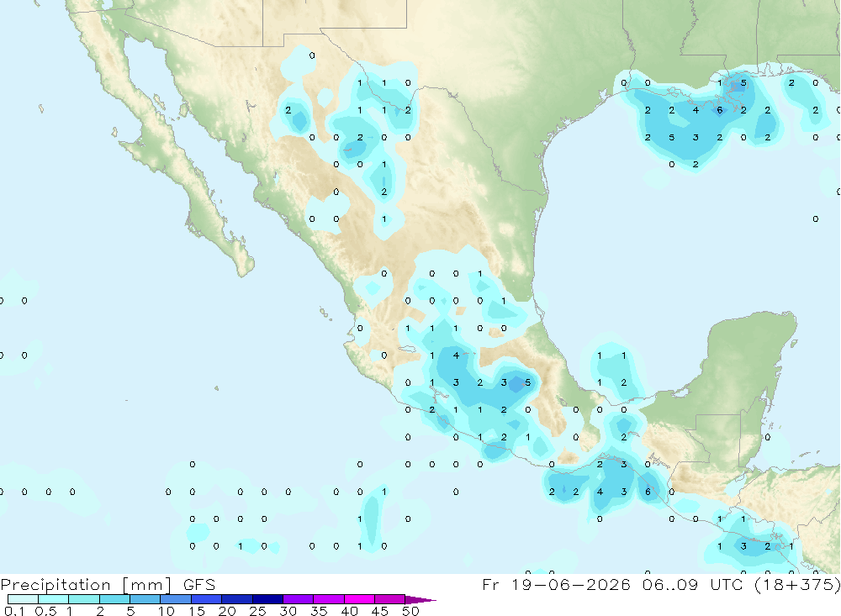Pick the 10–15 mm blue legend swatch

click(x=176, y=599)
